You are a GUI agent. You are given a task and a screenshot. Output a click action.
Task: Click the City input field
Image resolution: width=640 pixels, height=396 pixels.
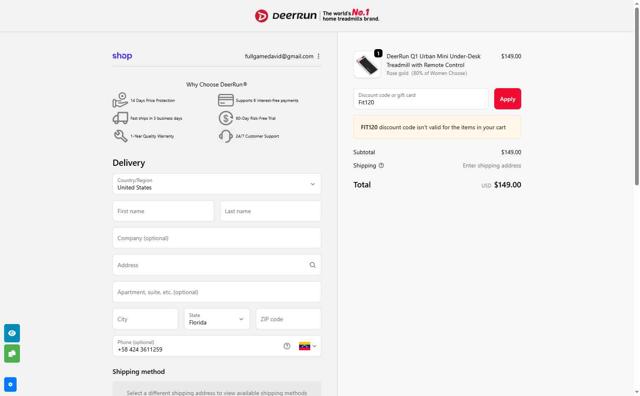coord(145,319)
